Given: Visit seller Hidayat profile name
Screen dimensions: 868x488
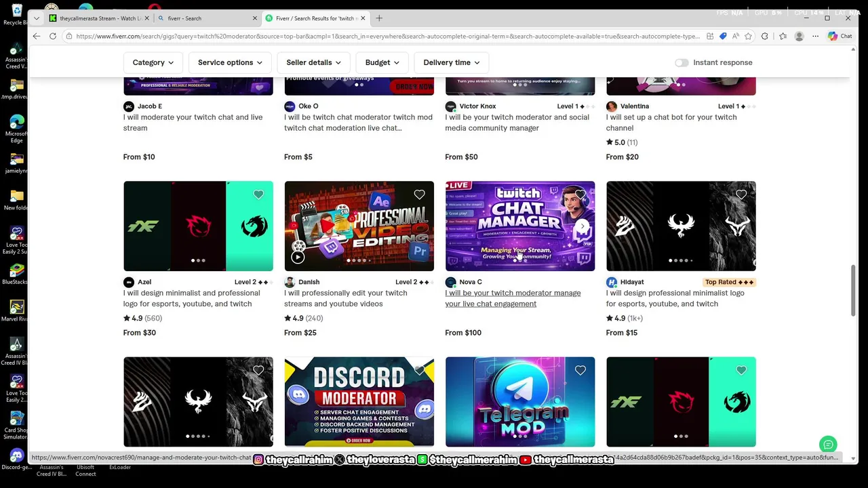Looking at the screenshot, I should tap(632, 282).
